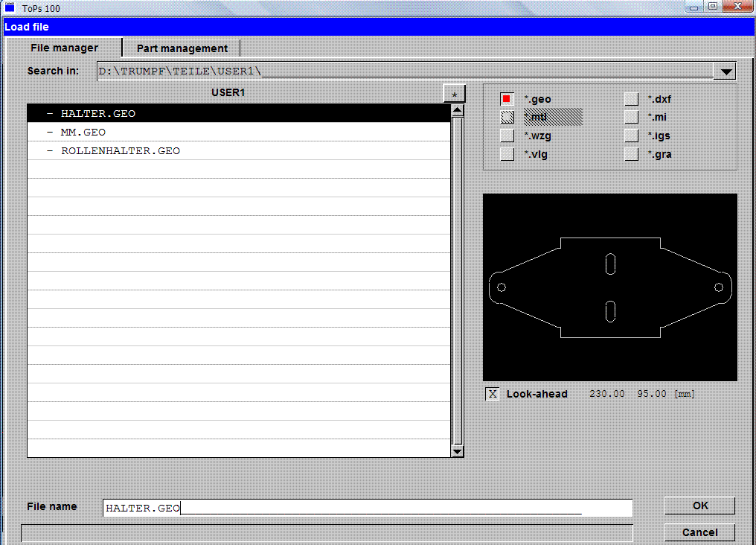The image size is (756, 545).
Task: Switch to the Part management tab
Action: click(x=182, y=48)
